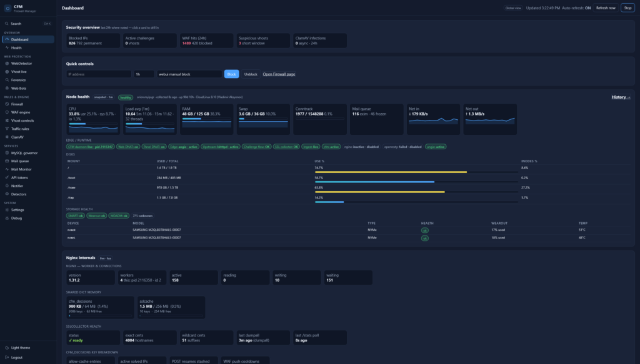Click the Detectors layers icon
Screen dimensions: 640x364
click(x=7, y=194)
